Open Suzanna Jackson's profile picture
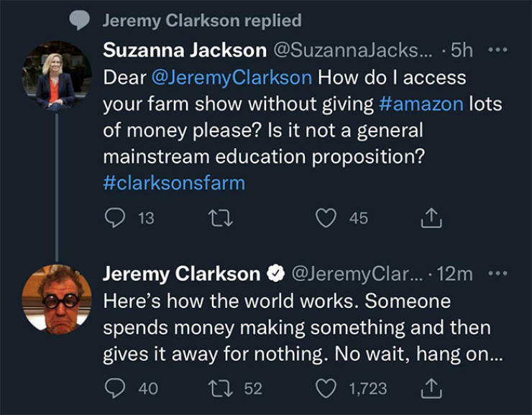Screen dimensions: 532x415 pyautogui.click(x=57, y=76)
